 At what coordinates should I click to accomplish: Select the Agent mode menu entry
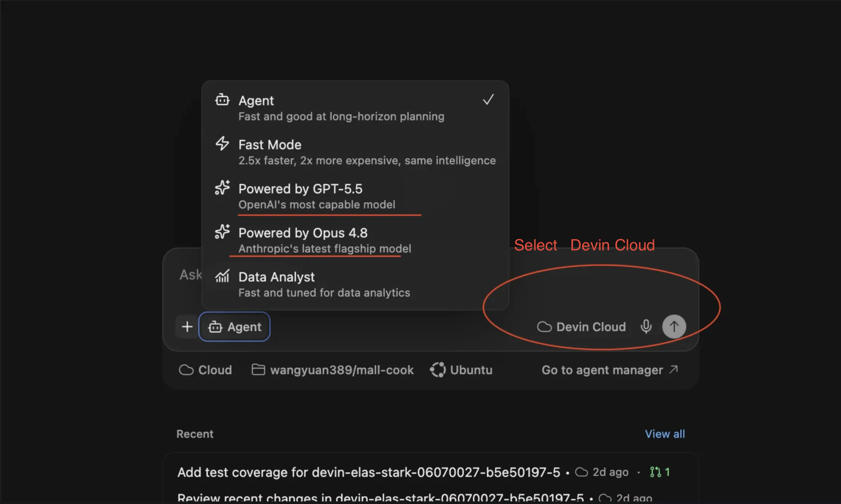[x=355, y=108]
